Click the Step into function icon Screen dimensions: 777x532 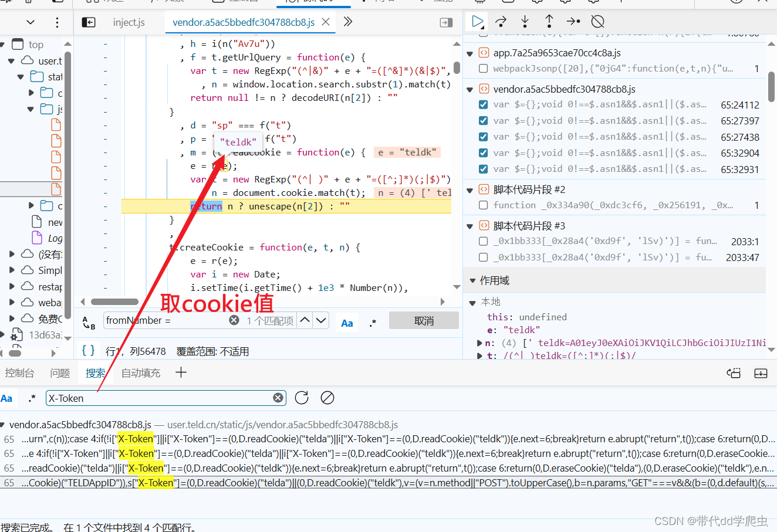pyautogui.click(x=525, y=22)
